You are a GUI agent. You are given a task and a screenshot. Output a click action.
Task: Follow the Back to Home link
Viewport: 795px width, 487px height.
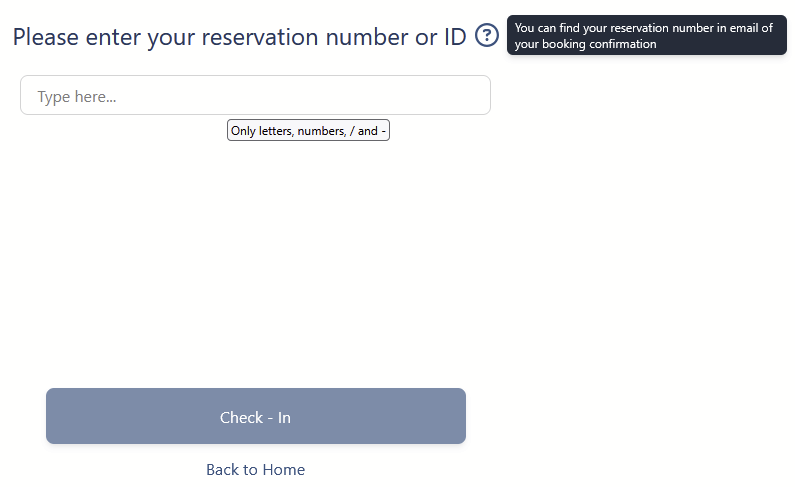click(255, 469)
